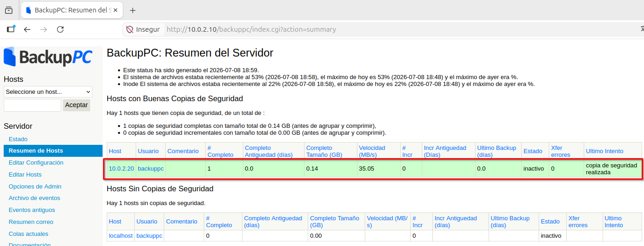Close the BackupPC tab

point(115,10)
